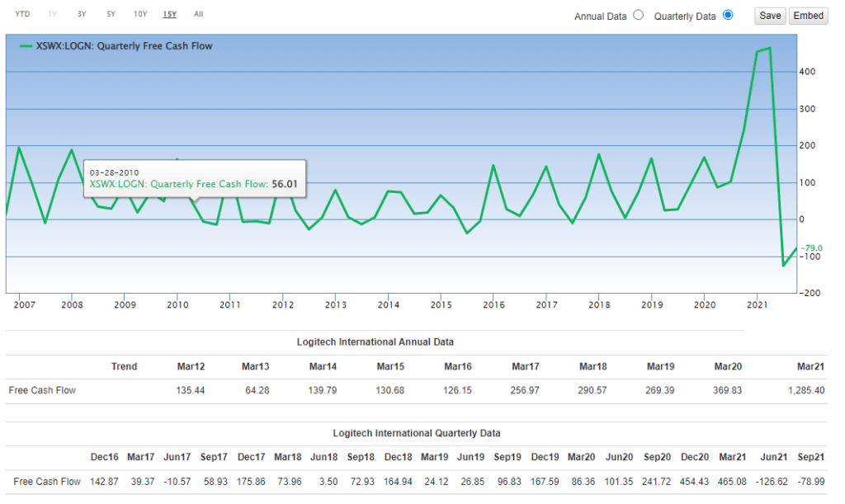Click the Sep18 quarterly column header
This screenshot has height=504, width=845.
click(361, 457)
